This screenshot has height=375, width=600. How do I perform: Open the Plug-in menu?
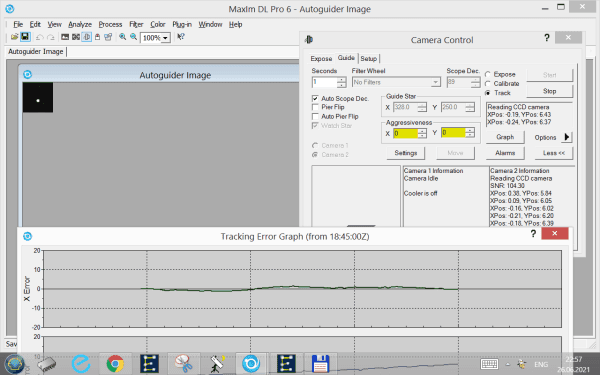(x=182, y=24)
